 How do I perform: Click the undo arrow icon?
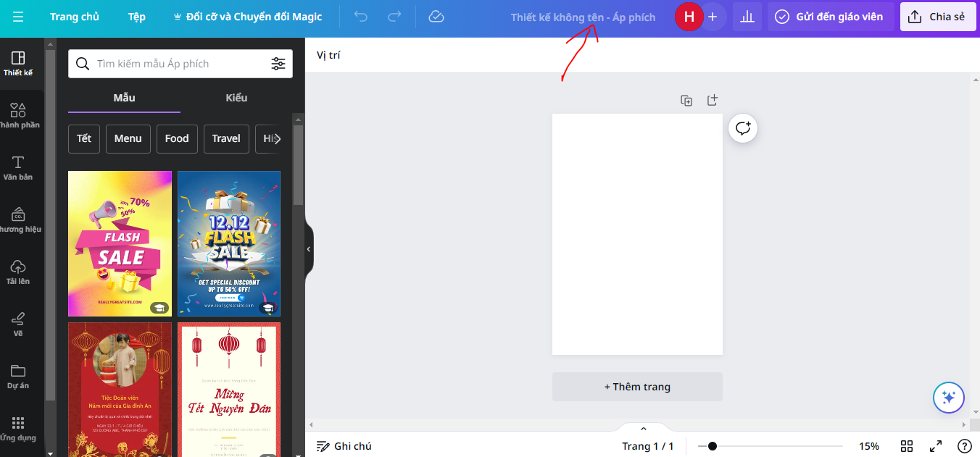(x=360, y=17)
